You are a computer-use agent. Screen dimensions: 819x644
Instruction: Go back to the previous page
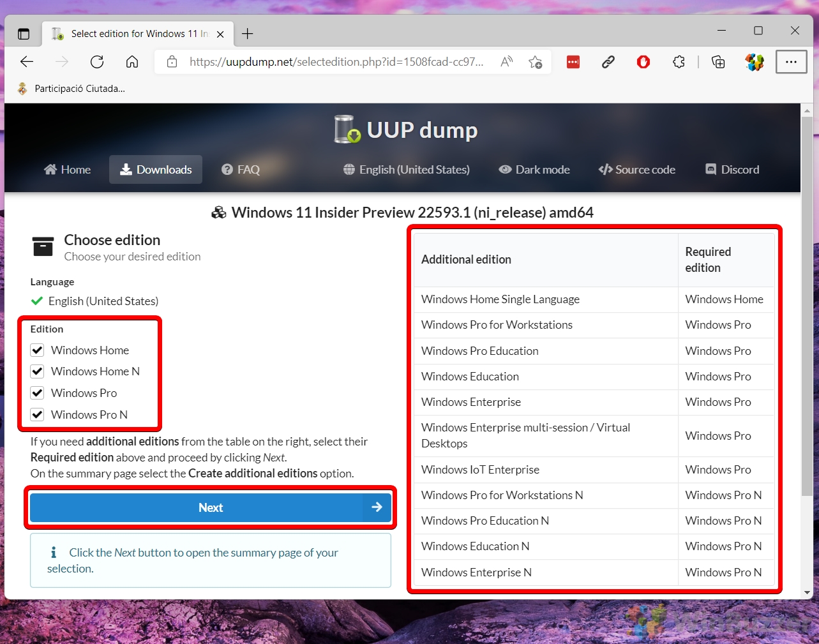click(27, 62)
